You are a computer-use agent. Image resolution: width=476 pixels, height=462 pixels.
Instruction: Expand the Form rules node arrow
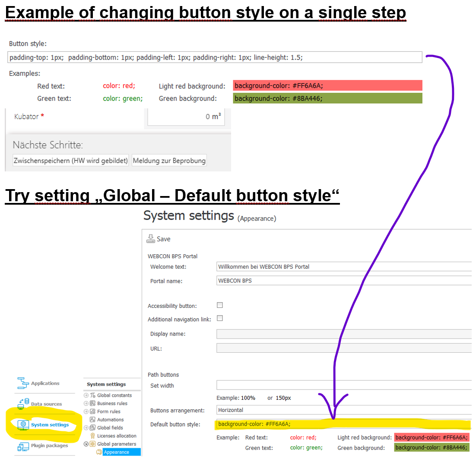click(86, 411)
